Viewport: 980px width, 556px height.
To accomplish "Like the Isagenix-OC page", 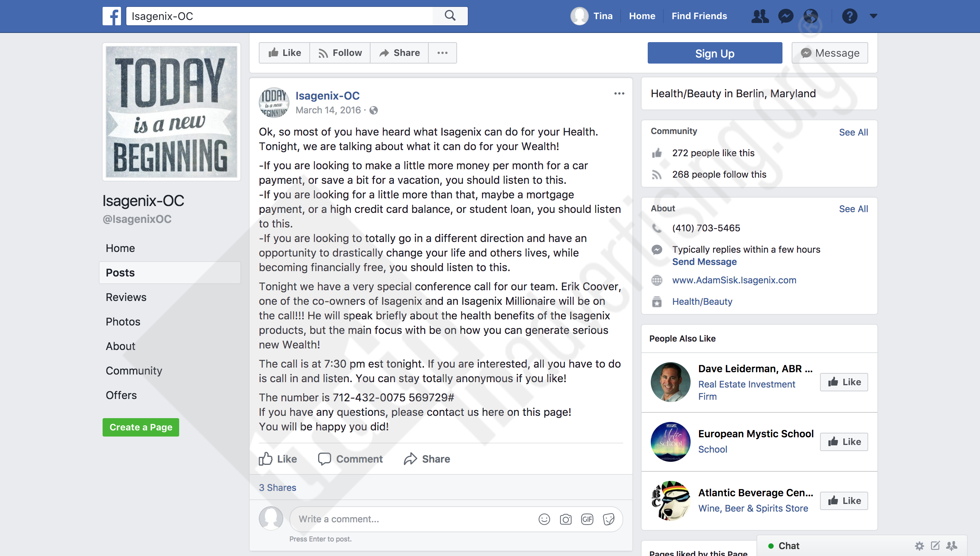I will tap(284, 53).
